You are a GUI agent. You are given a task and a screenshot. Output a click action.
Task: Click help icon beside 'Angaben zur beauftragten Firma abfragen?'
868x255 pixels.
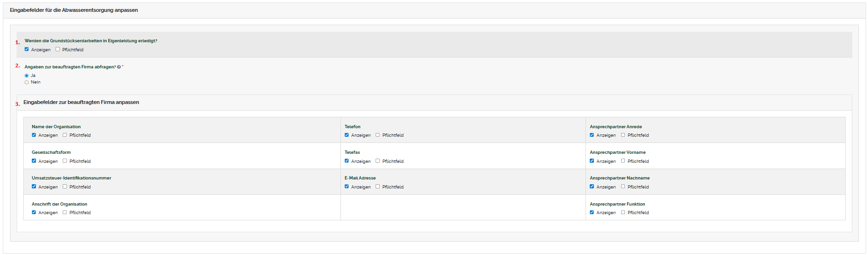(x=119, y=67)
